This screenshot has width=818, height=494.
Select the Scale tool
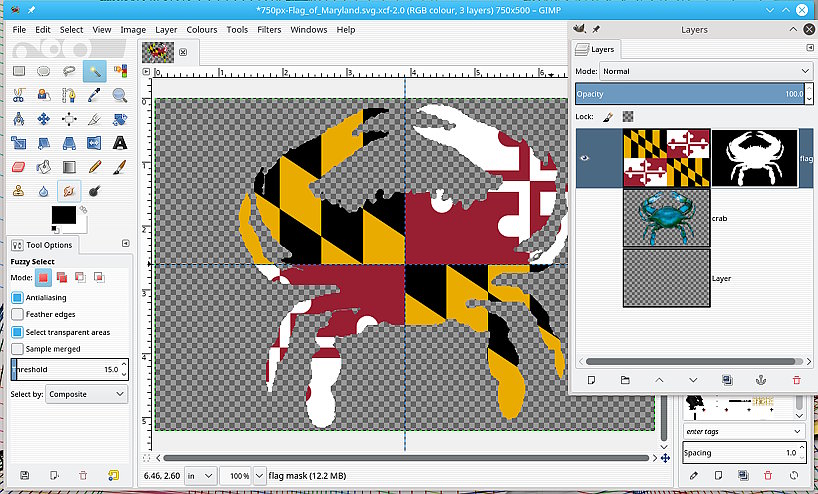pos(19,143)
